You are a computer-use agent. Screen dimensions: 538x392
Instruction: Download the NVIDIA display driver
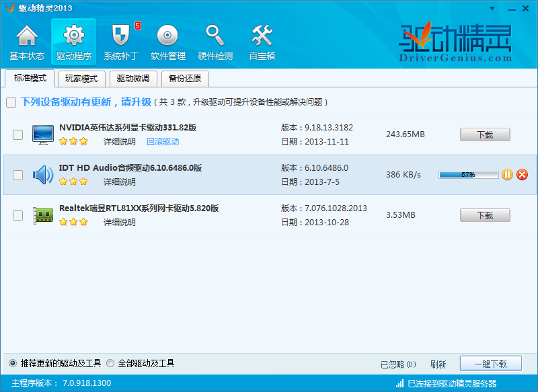(x=485, y=134)
